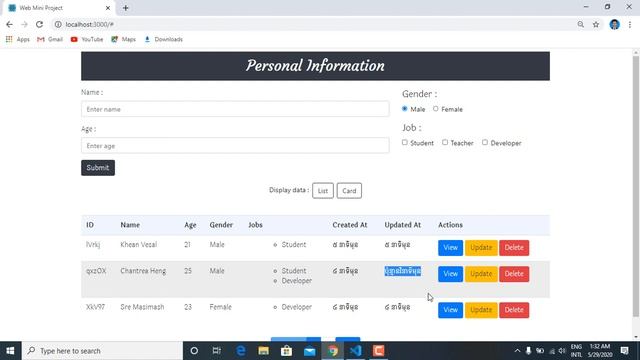Image resolution: width=640 pixels, height=360 pixels.
Task: Open the Downloads bookmark
Action: 164,39
